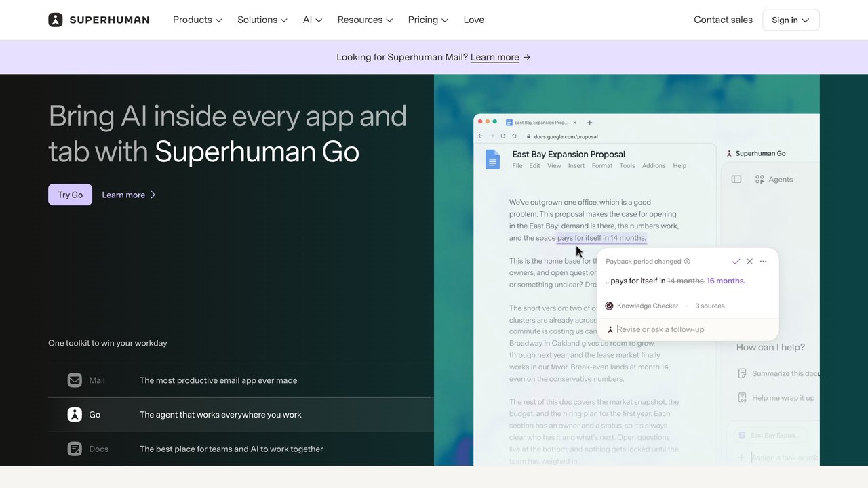Click the East Bay Expan... attachment chip

click(x=772, y=435)
